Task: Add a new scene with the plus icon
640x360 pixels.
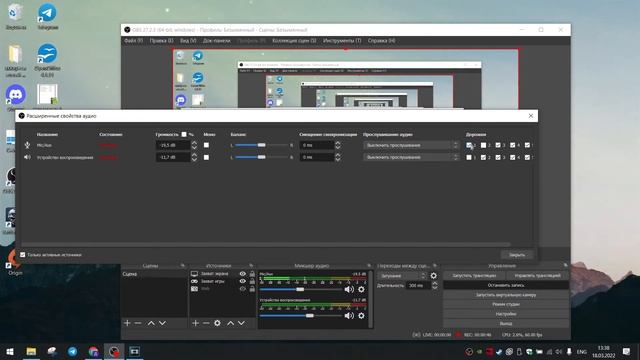Action: pos(127,323)
